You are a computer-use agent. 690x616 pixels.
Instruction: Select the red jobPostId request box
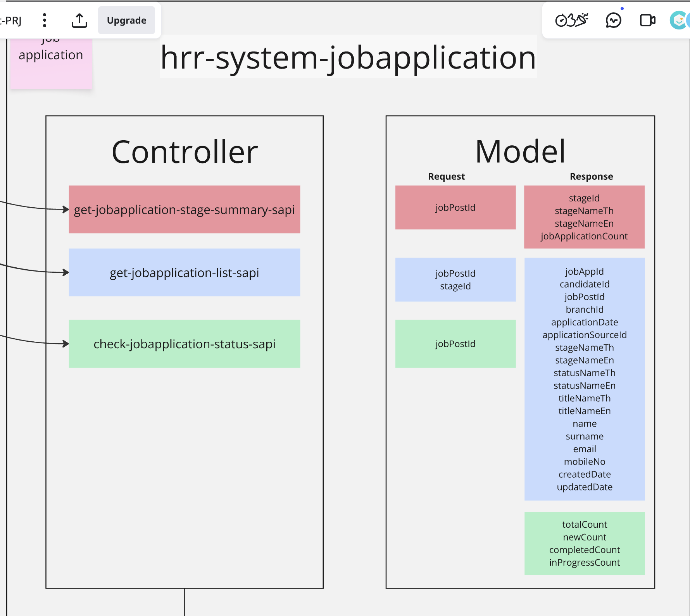pos(455,208)
